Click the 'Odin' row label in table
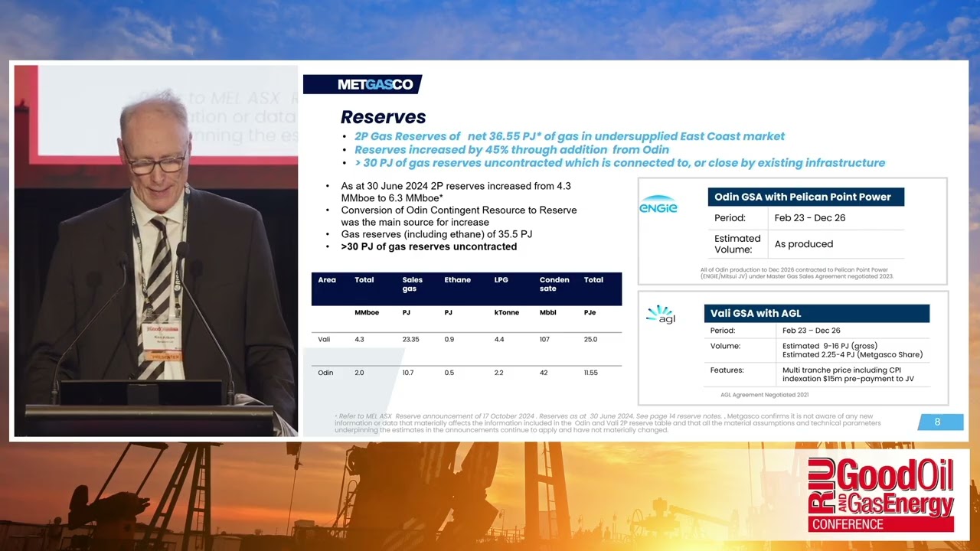Image resolution: width=980 pixels, height=551 pixels. click(325, 373)
